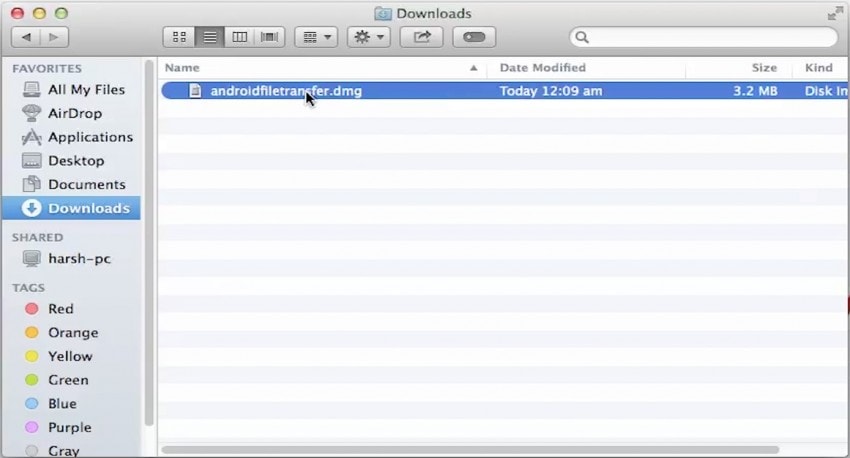Filter by the Purple tag
Screen dimensions: 850x458
point(73,428)
